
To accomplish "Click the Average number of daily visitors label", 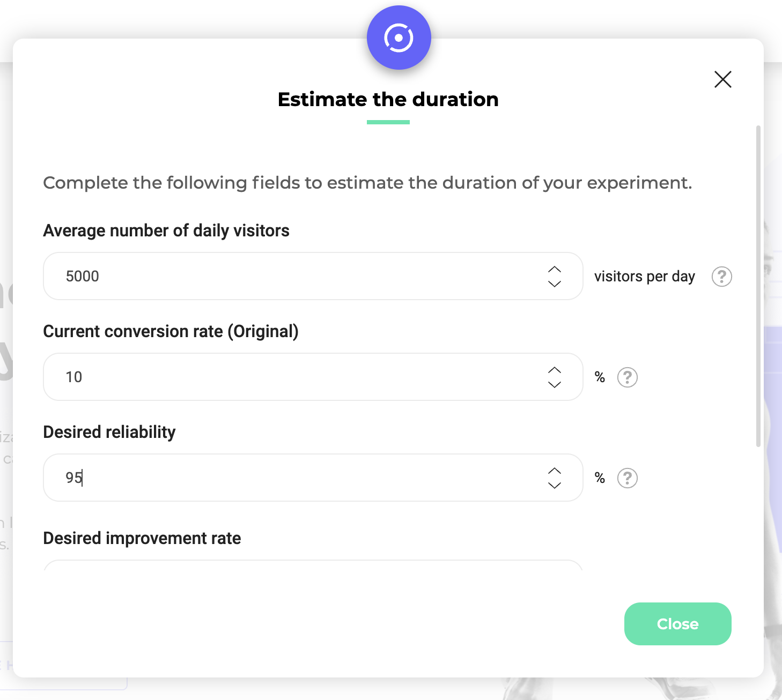I will click(166, 230).
